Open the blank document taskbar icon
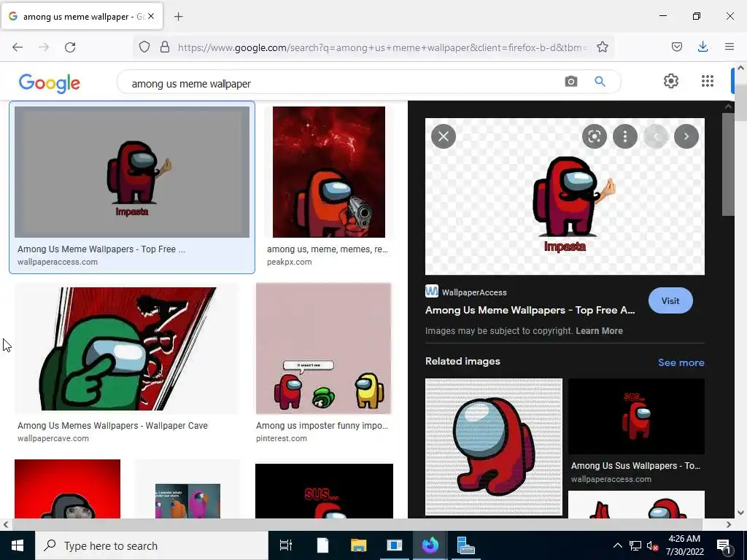This screenshot has height=560, width=747. (x=322, y=545)
